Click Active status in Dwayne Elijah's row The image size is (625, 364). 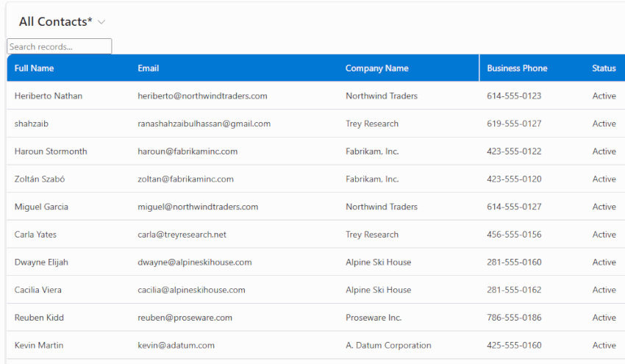(604, 263)
